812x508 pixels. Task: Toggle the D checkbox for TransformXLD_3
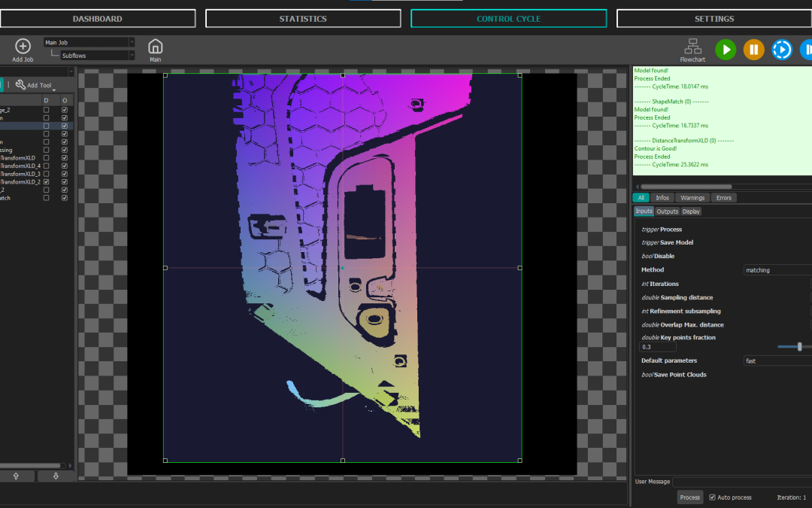(x=46, y=174)
